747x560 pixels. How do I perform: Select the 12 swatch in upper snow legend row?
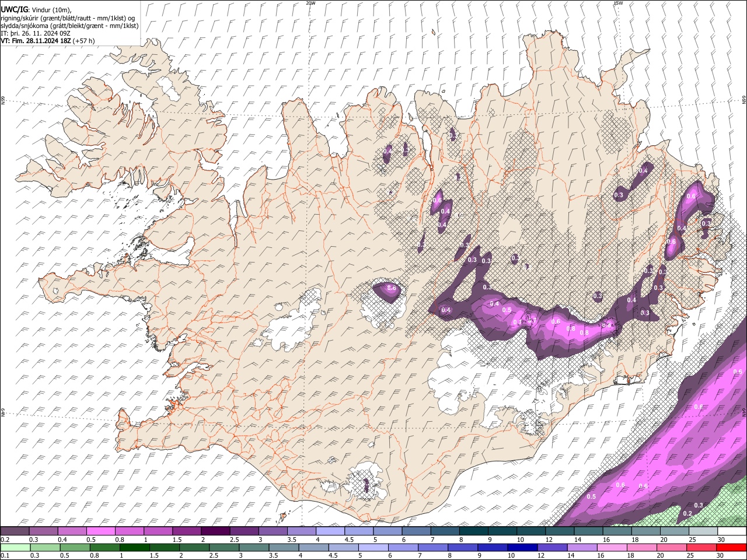pos(559,531)
